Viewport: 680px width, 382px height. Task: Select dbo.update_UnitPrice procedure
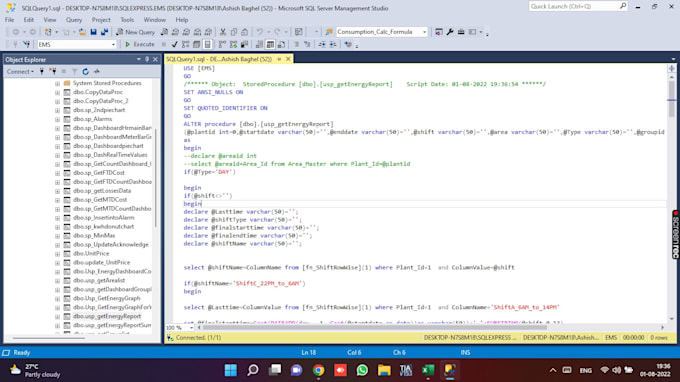click(x=101, y=262)
